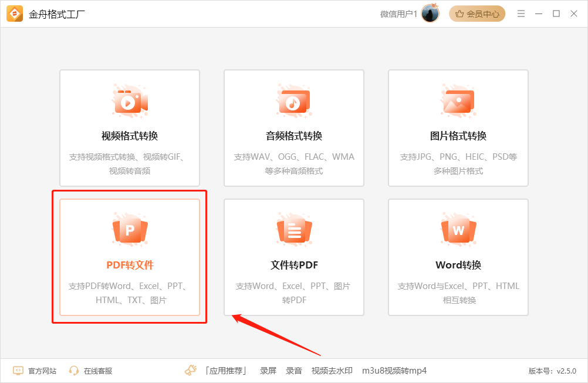Open the 会员中心 member center button
The height and width of the screenshot is (383, 588).
coord(477,14)
